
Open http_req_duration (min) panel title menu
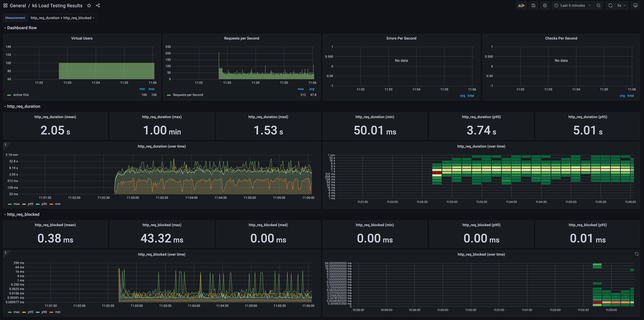point(375,117)
